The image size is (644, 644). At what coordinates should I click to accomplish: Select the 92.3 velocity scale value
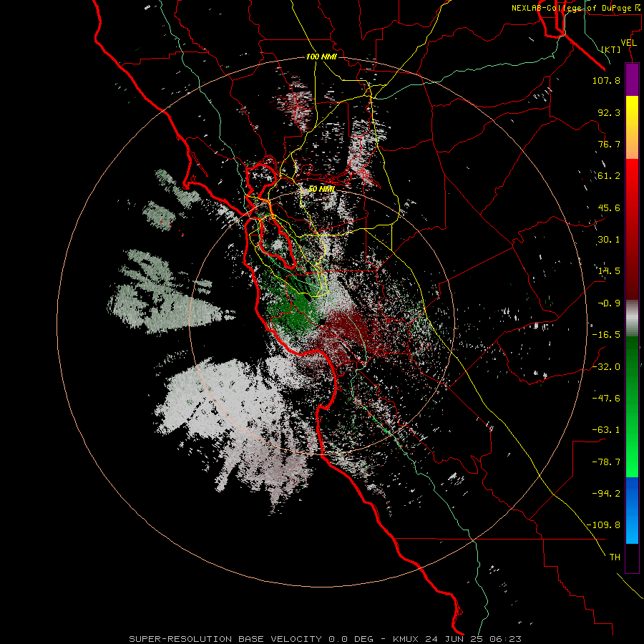coord(609,112)
